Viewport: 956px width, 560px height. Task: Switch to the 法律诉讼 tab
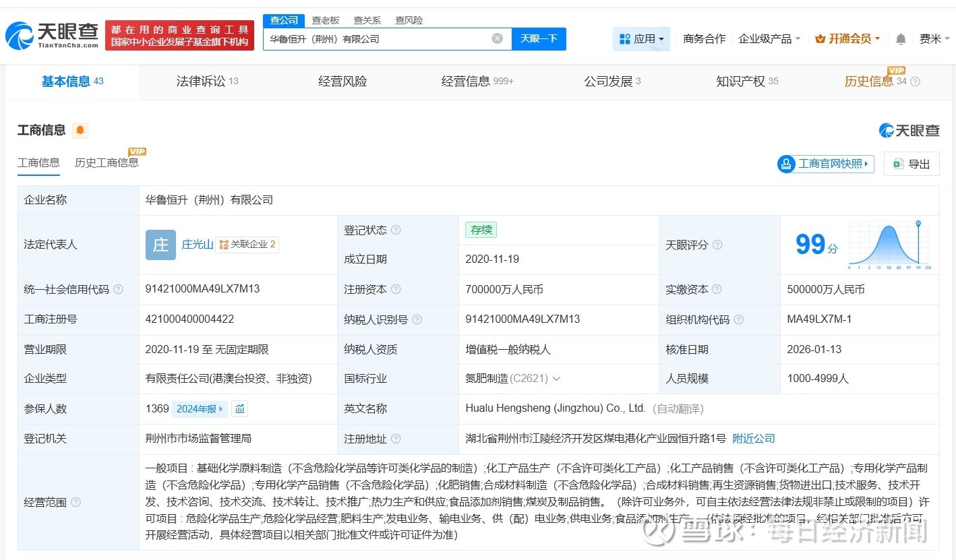pyautogui.click(x=201, y=82)
